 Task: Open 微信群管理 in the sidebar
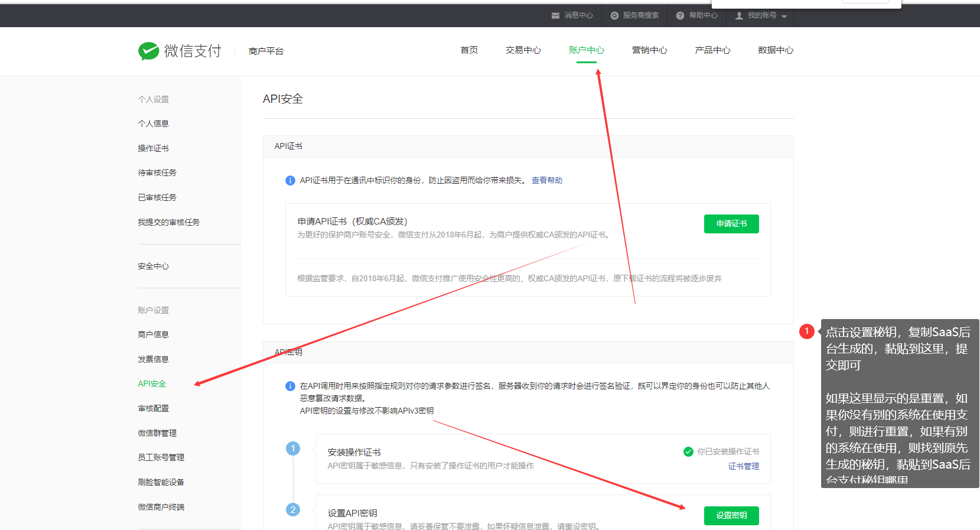[x=157, y=433]
